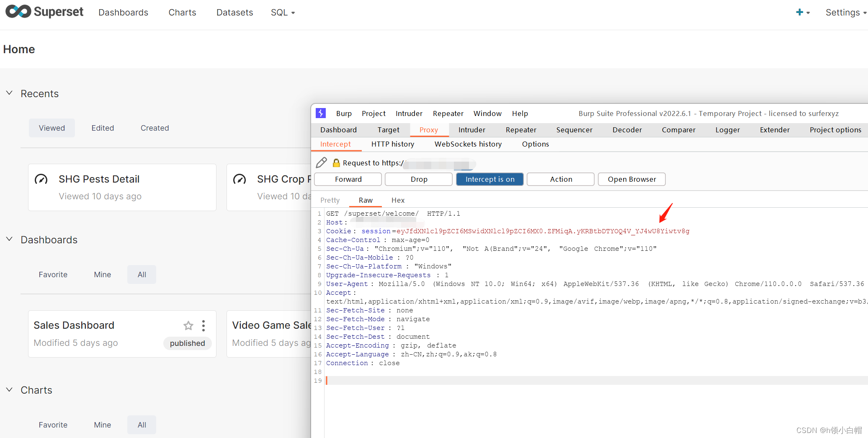Switch to Burp Dashboard tab
Screen dimensions: 868x438
(x=339, y=130)
